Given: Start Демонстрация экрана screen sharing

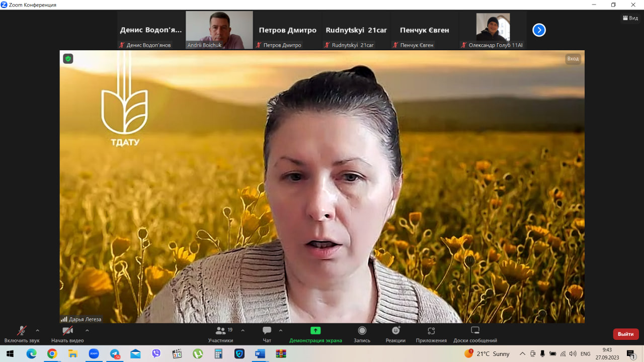Looking at the screenshot, I should tap(315, 334).
